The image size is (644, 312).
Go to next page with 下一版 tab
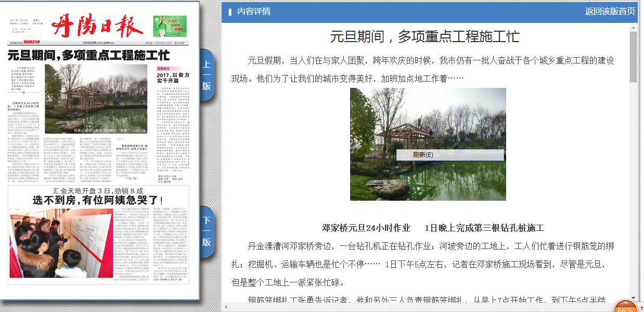click(x=207, y=231)
